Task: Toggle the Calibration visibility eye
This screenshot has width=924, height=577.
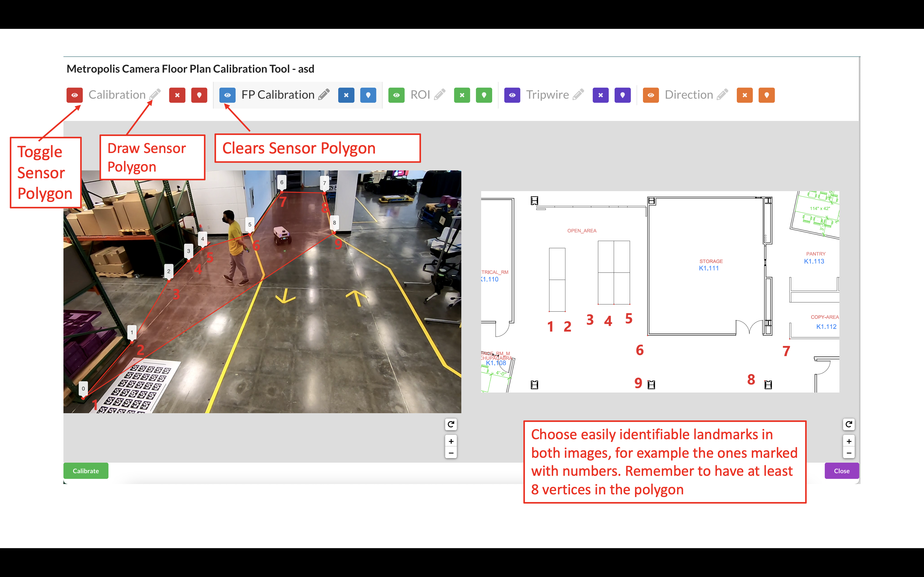Action: click(75, 95)
